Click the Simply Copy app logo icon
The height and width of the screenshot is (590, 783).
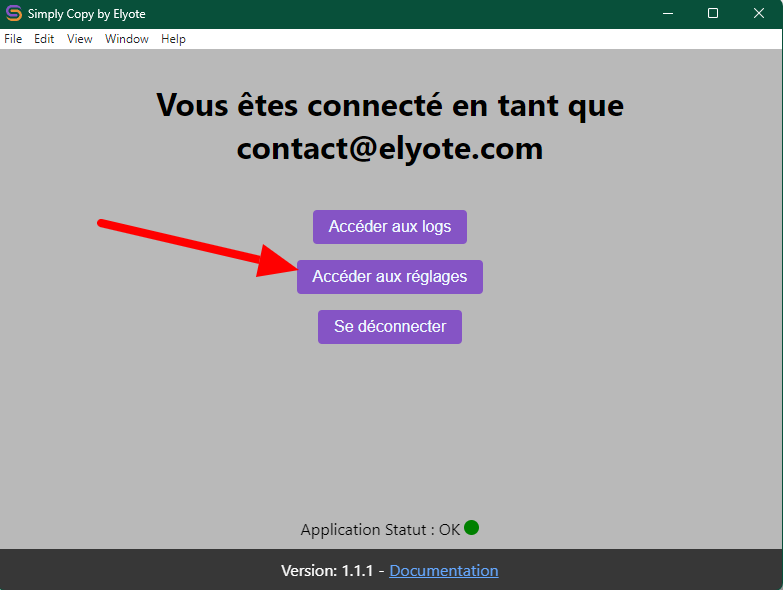click(13, 13)
